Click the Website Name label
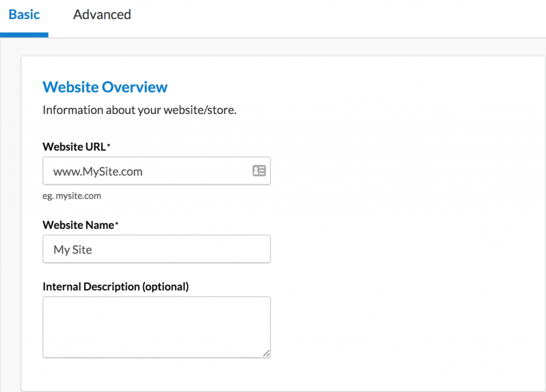The height and width of the screenshot is (392, 546). click(78, 225)
